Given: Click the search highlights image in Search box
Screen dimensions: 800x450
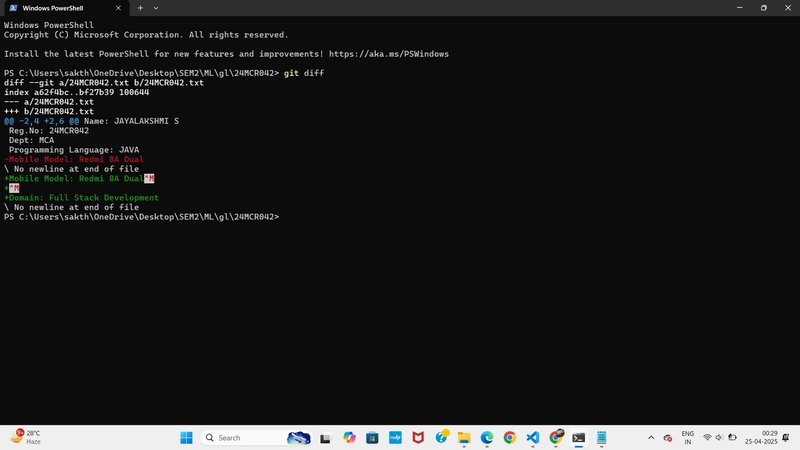Looking at the screenshot, I should (x=299, y=438).
